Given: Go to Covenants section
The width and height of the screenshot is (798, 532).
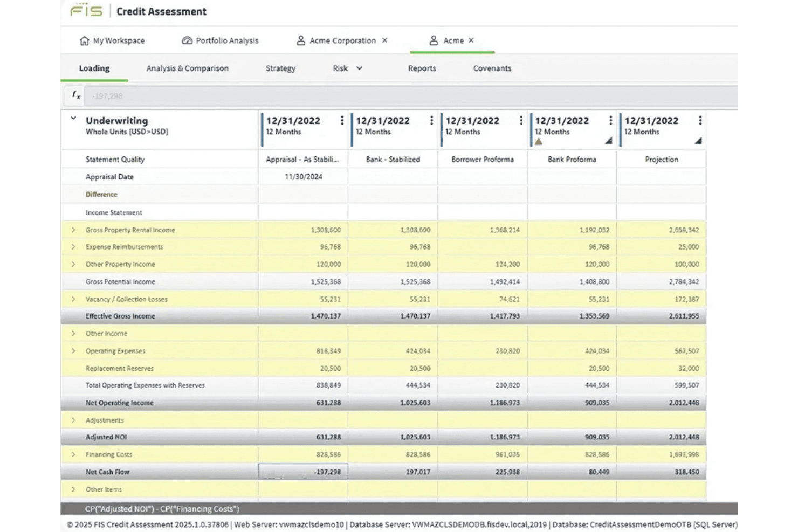Looking at the screenshot, I should (492, 68).
